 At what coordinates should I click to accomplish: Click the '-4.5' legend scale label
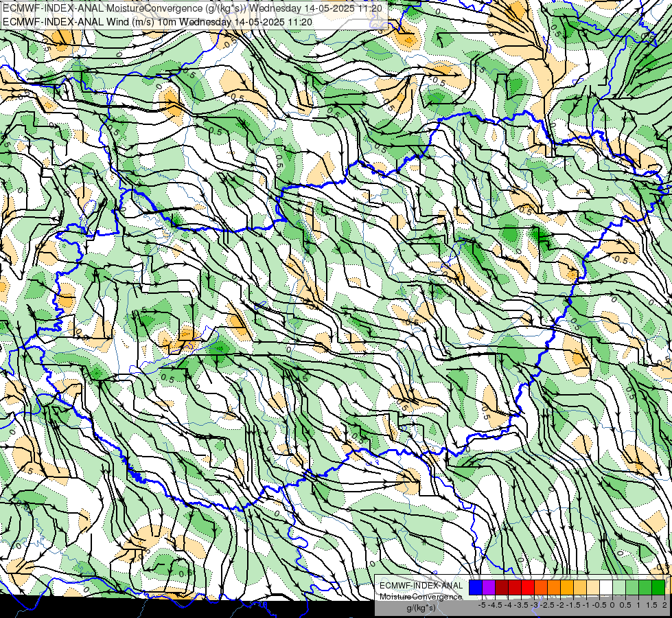point(496,605)
